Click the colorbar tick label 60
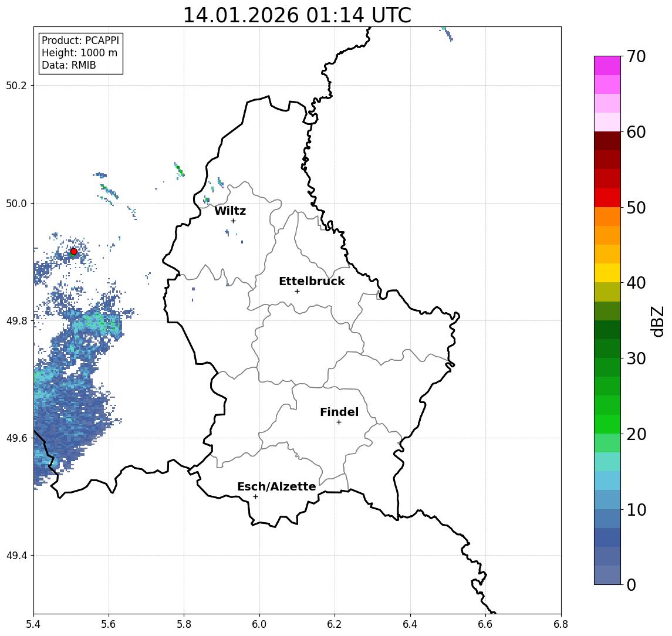The height and width of the screenshot is (636, 672). 636,132
